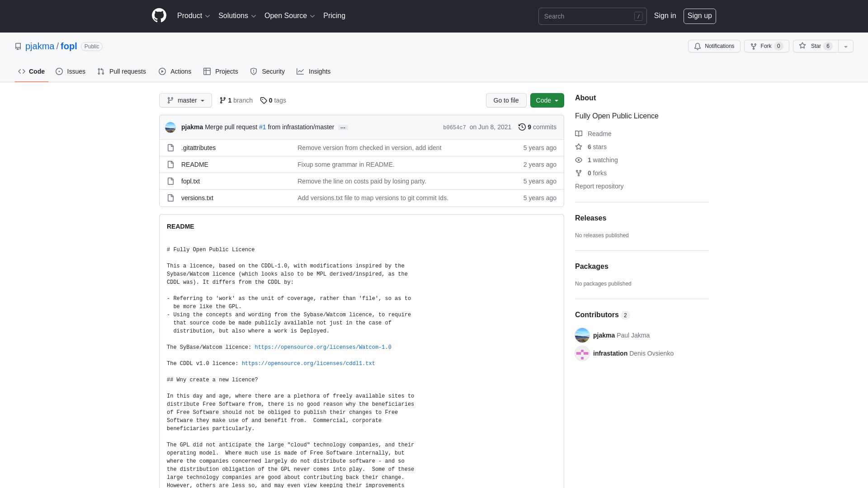Expand the green Code dropdown
This screenshot has width=868, height=488.
pos(547,100)
